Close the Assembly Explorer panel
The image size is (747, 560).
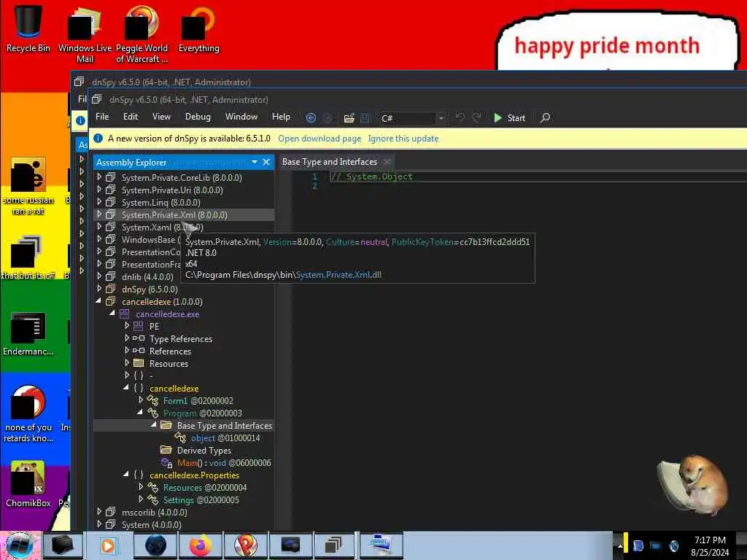click(266, 162)
